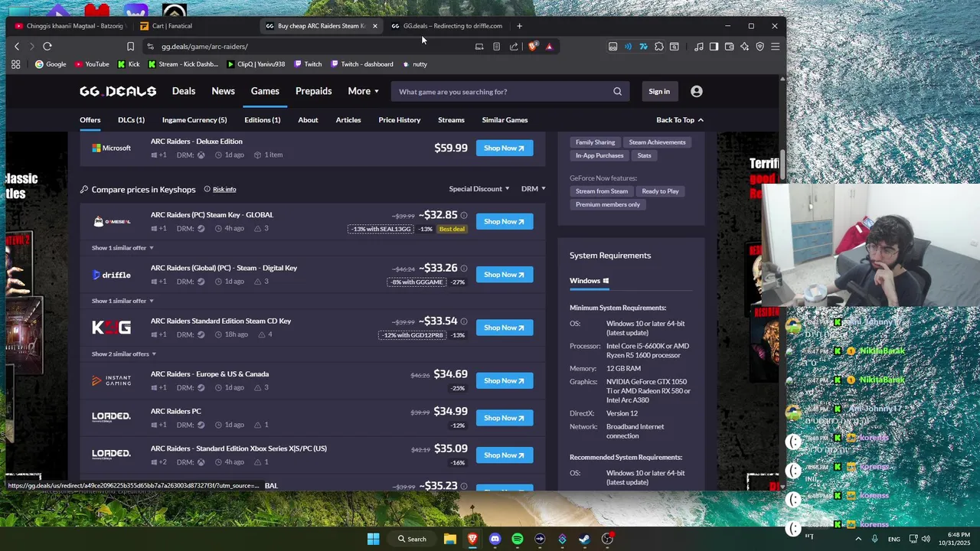
Task: Click Shop Now for ARC Raiders PC $34.99
Action: [x=505, y=418]
